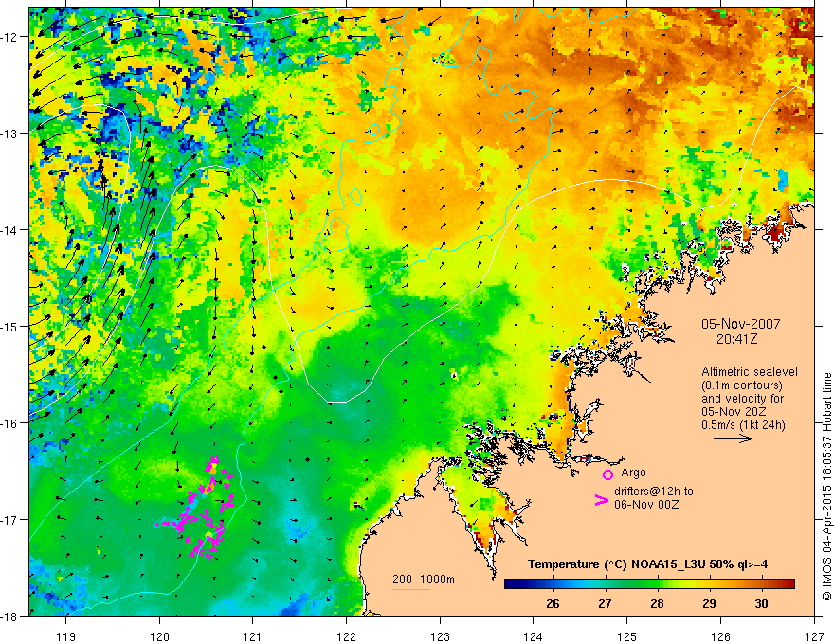Click the color bar tick label 27
The image size is (834, 644).
pos(605,603)
